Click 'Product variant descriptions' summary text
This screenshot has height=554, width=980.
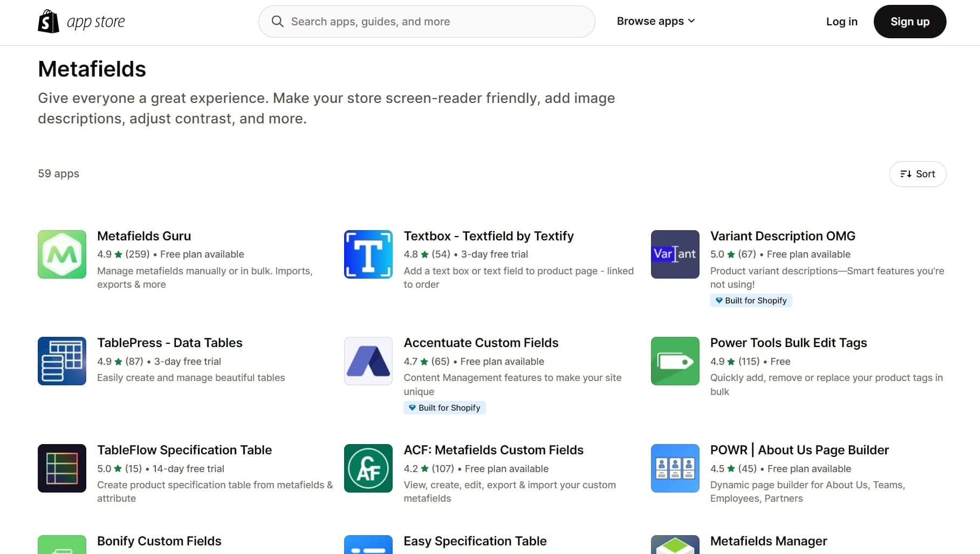point(827,278)
